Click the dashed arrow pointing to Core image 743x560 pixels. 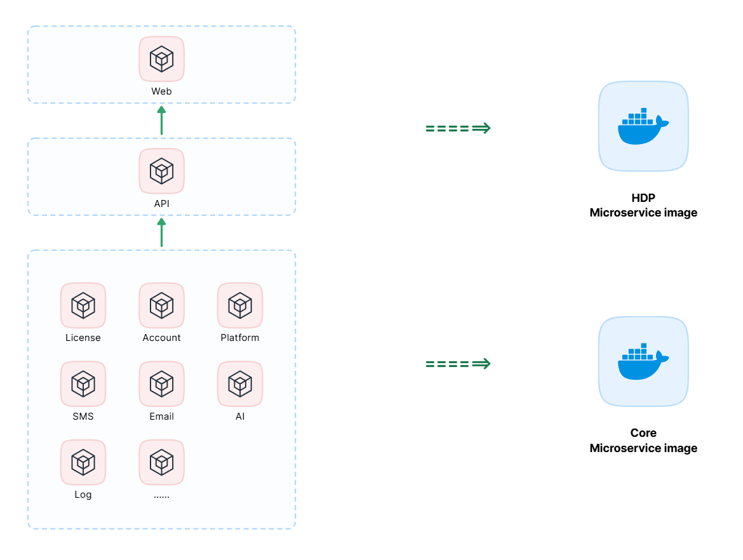(459, 364)
